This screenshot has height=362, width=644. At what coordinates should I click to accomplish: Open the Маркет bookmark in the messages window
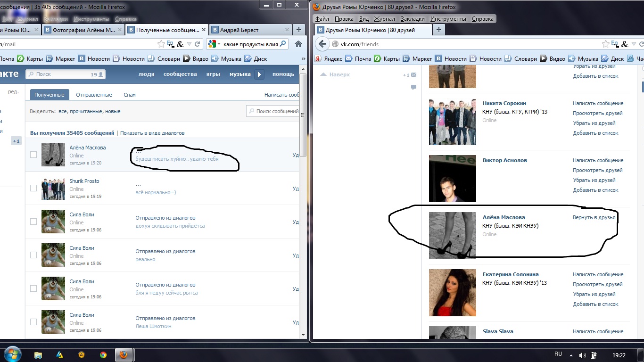coord(60,59)
